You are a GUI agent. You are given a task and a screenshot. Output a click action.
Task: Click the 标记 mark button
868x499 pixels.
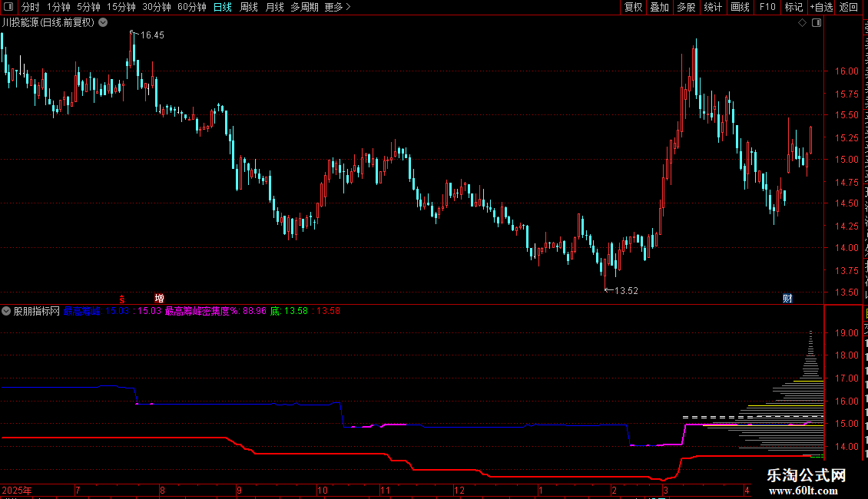tap(793, 7)
